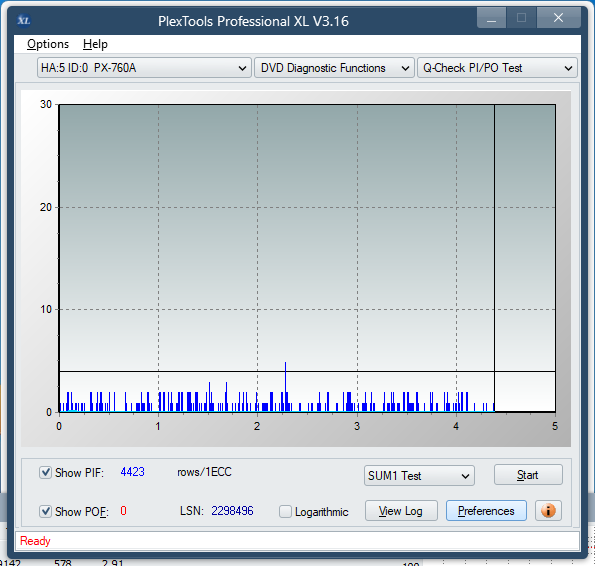Open the Options menu
The height and width of the screenshot is (566, 595).
(x=48, y=44)
